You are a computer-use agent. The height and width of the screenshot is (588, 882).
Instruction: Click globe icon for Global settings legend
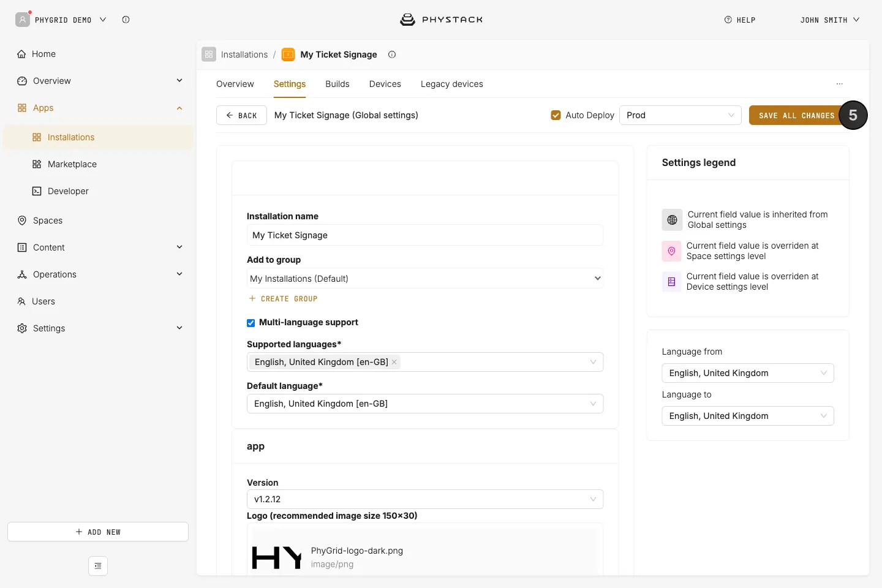672,220
